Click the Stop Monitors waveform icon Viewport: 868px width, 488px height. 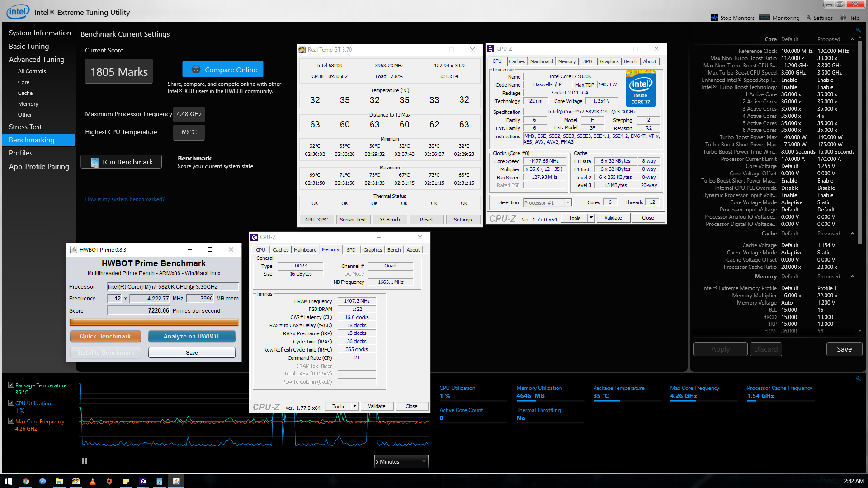[714, 18]
